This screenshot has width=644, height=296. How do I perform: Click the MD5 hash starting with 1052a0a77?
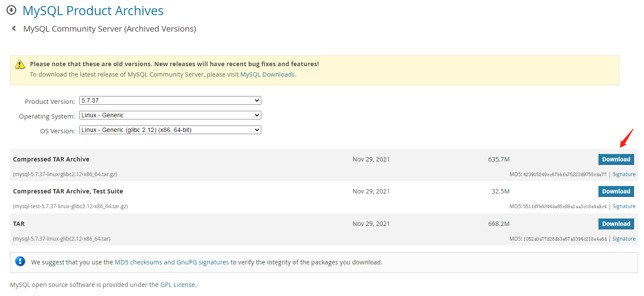(565, 239)
